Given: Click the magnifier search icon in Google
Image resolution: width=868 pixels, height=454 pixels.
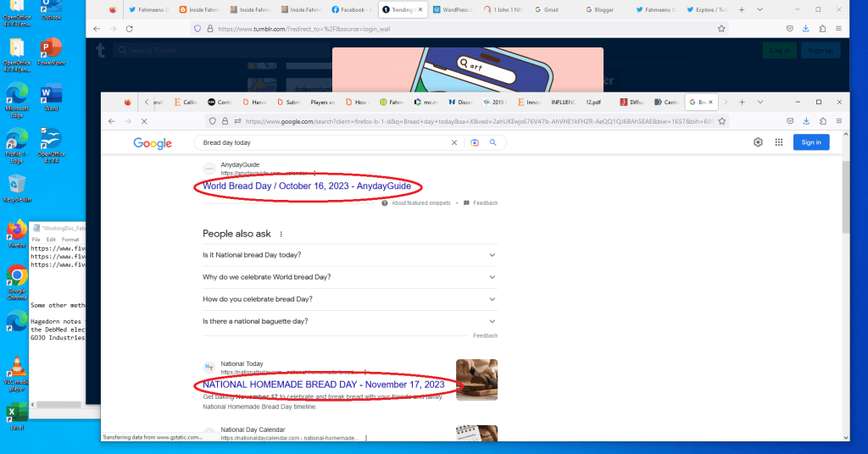Looking at the screenshot, I should click(x=492, y=143).
